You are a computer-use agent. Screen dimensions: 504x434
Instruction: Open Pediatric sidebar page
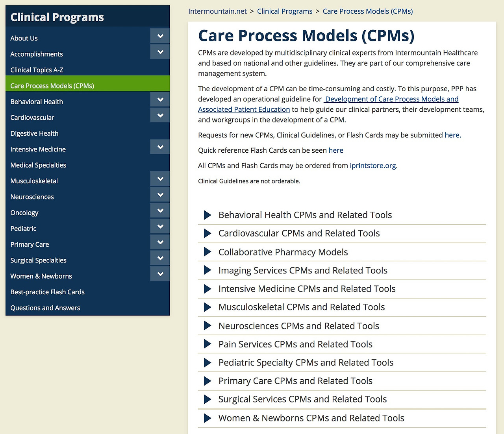pyautogui.click(x=23, y=229)
